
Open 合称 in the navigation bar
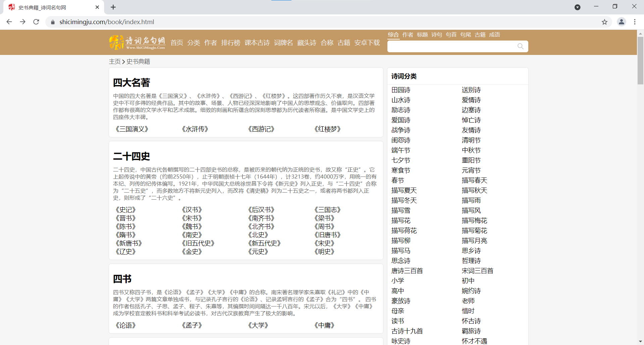point(327,43)
